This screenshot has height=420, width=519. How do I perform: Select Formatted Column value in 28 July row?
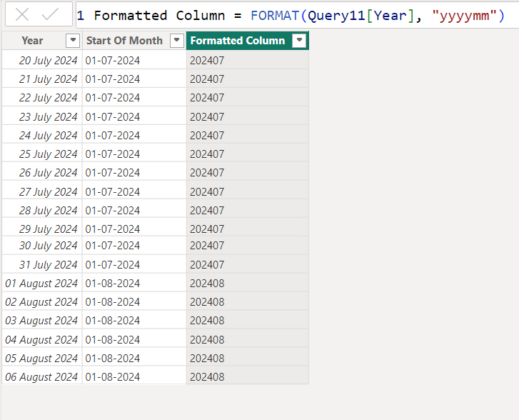pyautogui.click(x=207, y=211)
